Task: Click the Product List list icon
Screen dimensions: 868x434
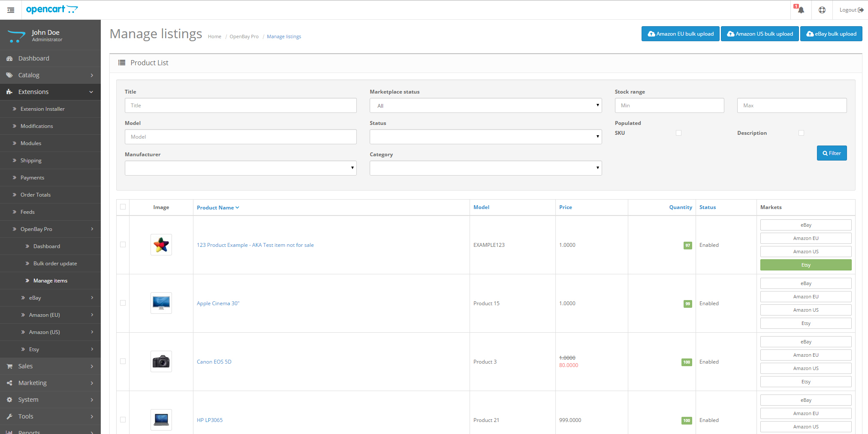Action: pyautogui.click(x=122, y=63)
